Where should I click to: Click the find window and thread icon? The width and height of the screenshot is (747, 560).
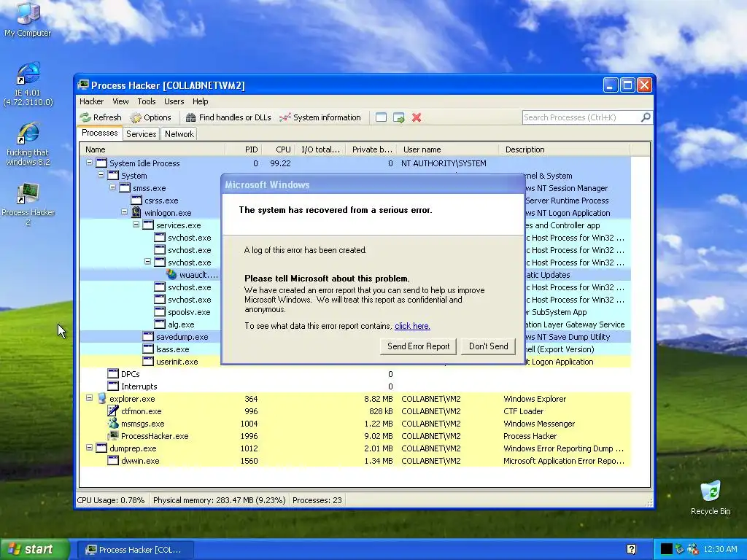(399, 117)
